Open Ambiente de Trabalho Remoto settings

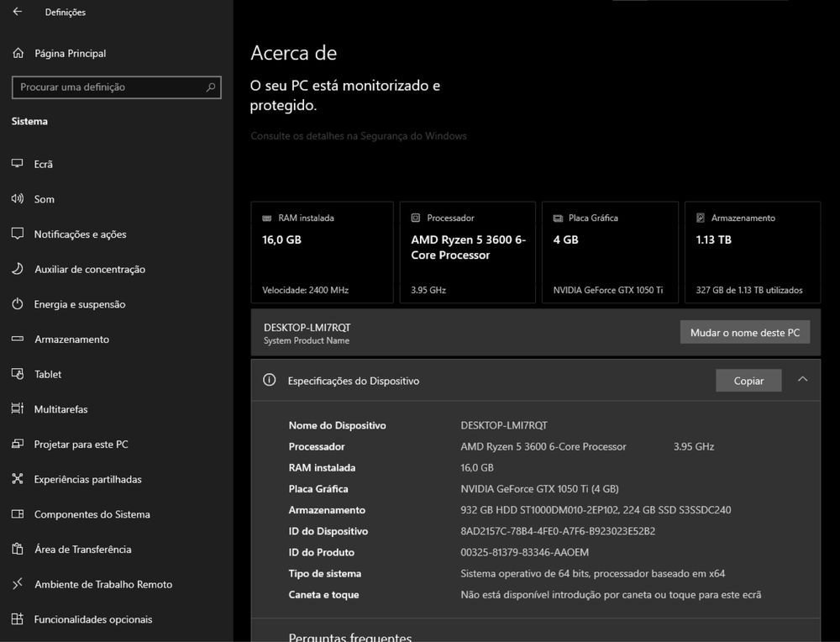pyautogui.click(x=103, y=584)
